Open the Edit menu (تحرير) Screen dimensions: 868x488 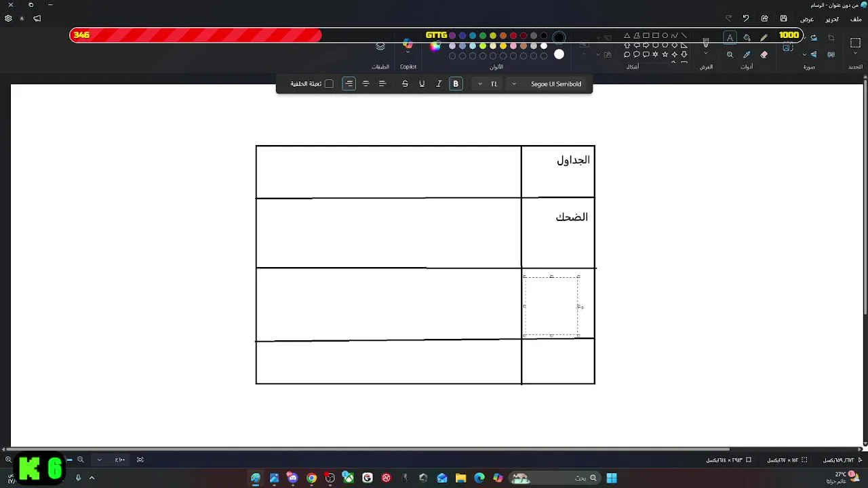point(832,18)
